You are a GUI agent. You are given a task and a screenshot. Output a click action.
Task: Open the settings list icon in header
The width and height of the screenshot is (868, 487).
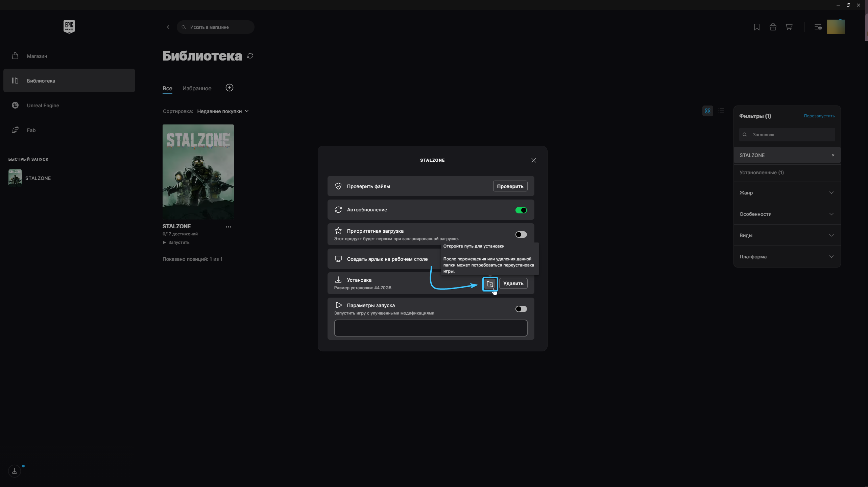(818, 27)
